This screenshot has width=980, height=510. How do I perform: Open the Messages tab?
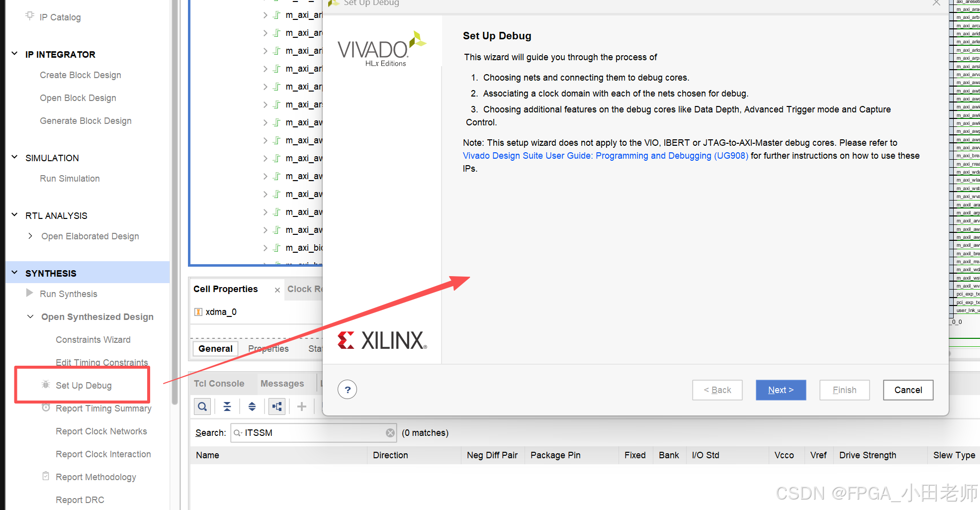click(282, 384)
